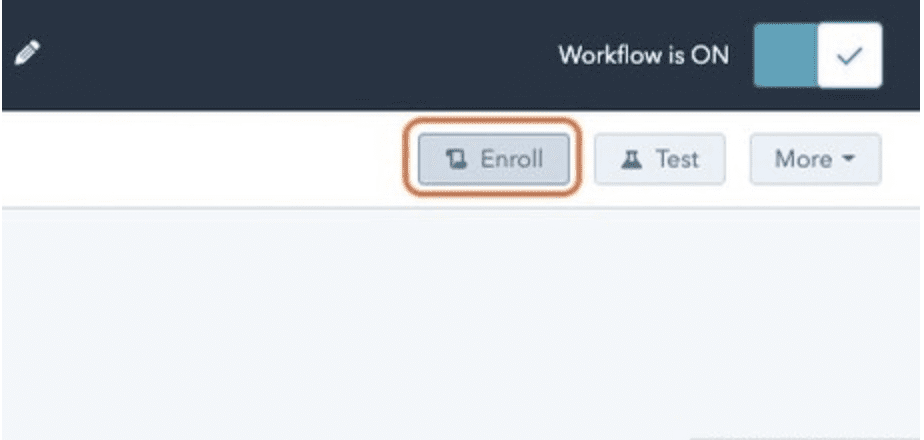Image resolution: width=924 pixels, height=440 pixels.
Task: Click the white knob of the workflow switch
Action: click(849, 55)
